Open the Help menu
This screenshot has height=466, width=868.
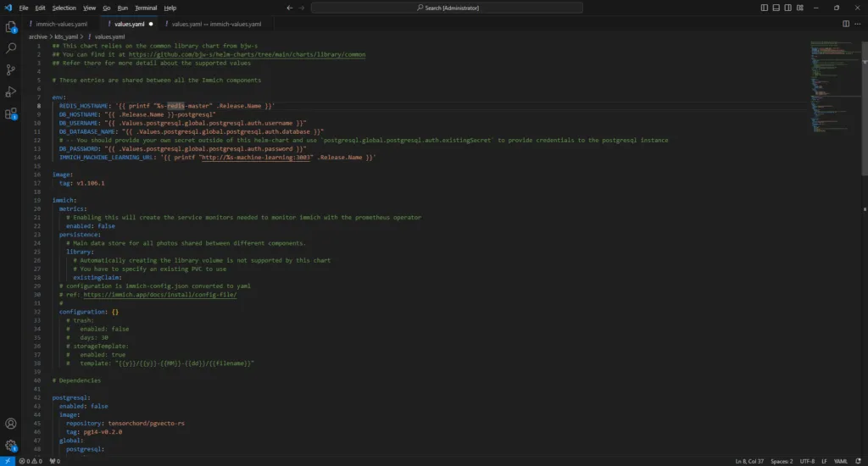[170, 8]
